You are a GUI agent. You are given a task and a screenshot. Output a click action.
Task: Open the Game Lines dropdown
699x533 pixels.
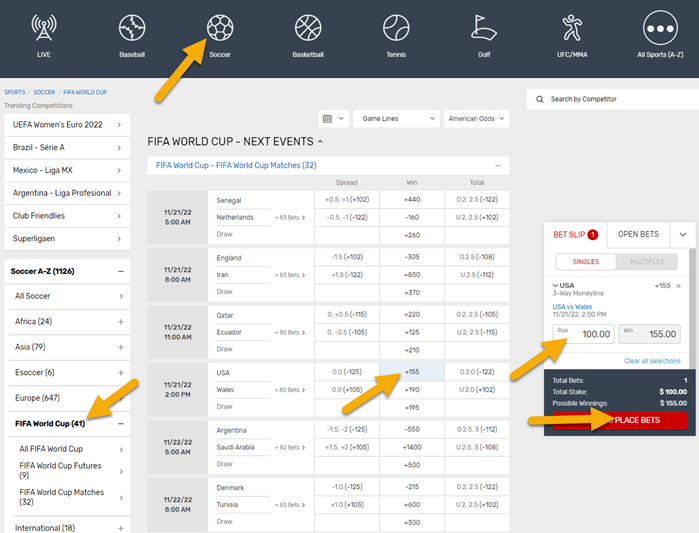(x=395, y=119)
